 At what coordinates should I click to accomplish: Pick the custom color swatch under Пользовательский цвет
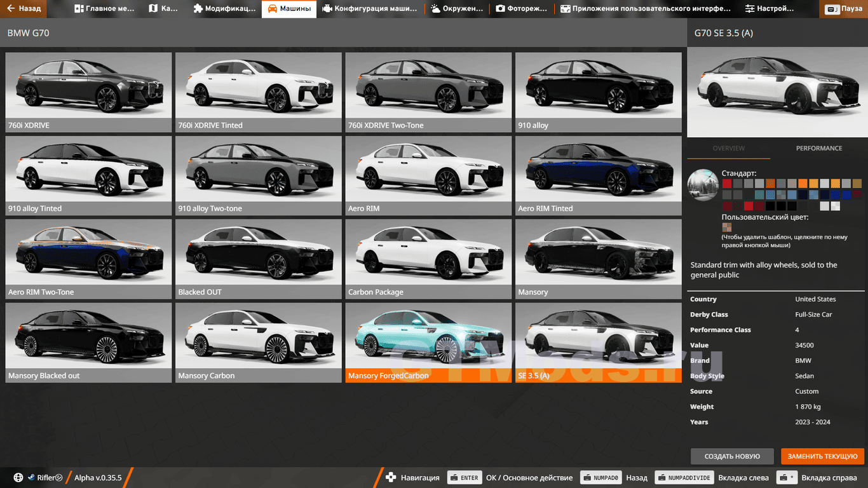pos(727,227)
